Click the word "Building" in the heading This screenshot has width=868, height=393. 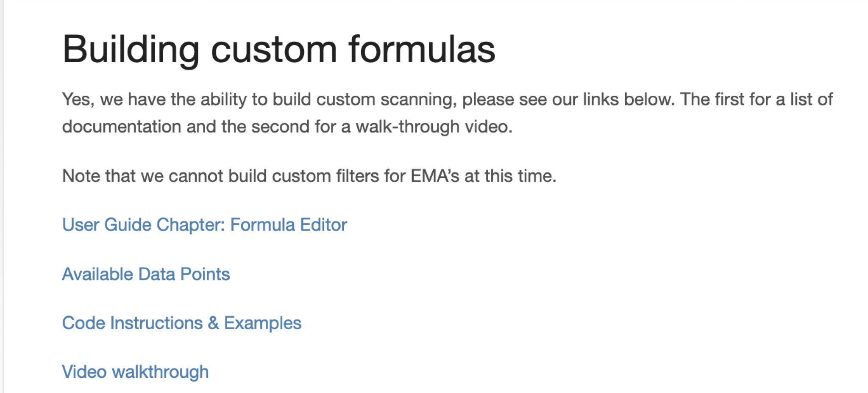pos(131,50)
